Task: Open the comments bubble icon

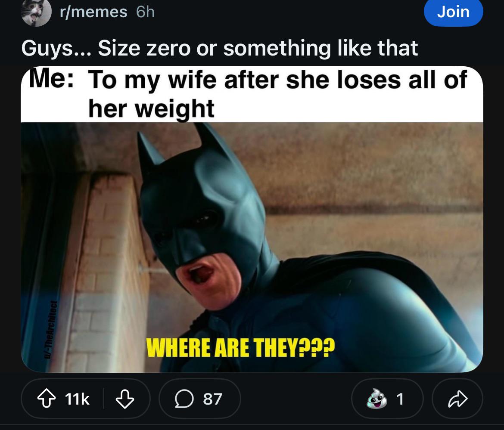Action: (184, 399)
